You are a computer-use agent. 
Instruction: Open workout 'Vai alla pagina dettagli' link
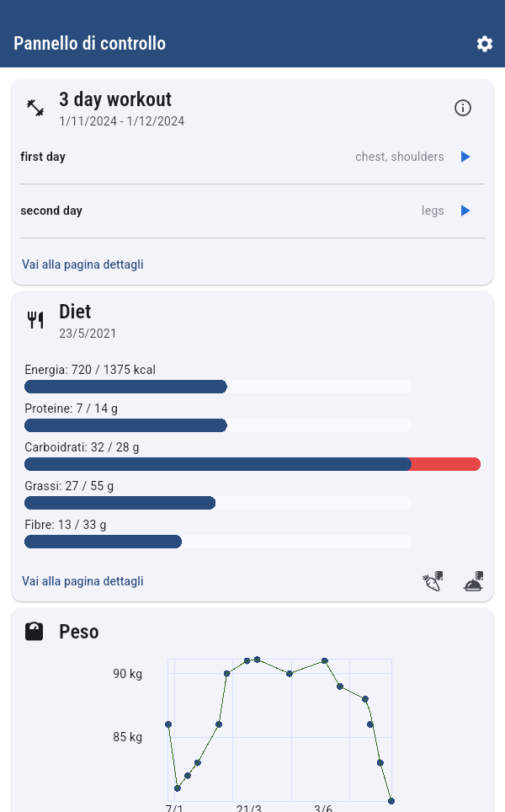pyautogui.click(x=82, y=264)
